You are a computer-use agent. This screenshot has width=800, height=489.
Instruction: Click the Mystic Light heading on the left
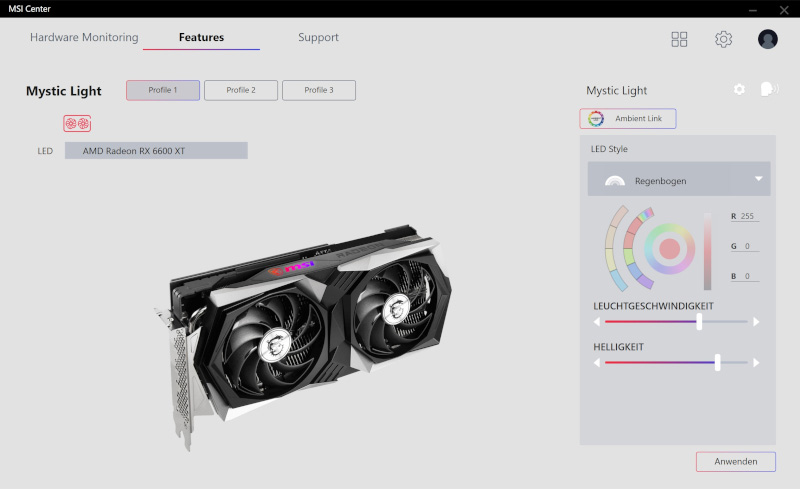tap(64, 91)
